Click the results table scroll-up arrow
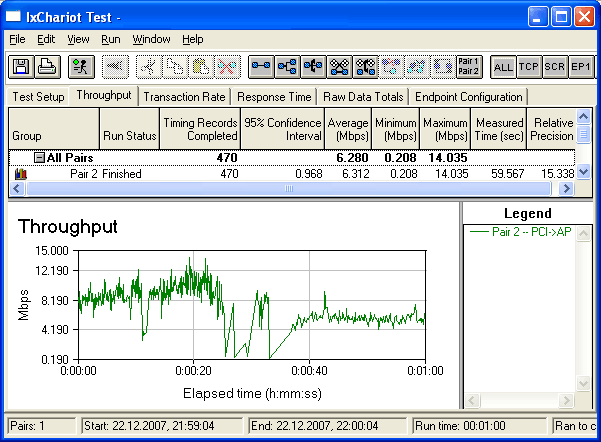This screenshot has width=601, height=442. click(x=583, y=116)
